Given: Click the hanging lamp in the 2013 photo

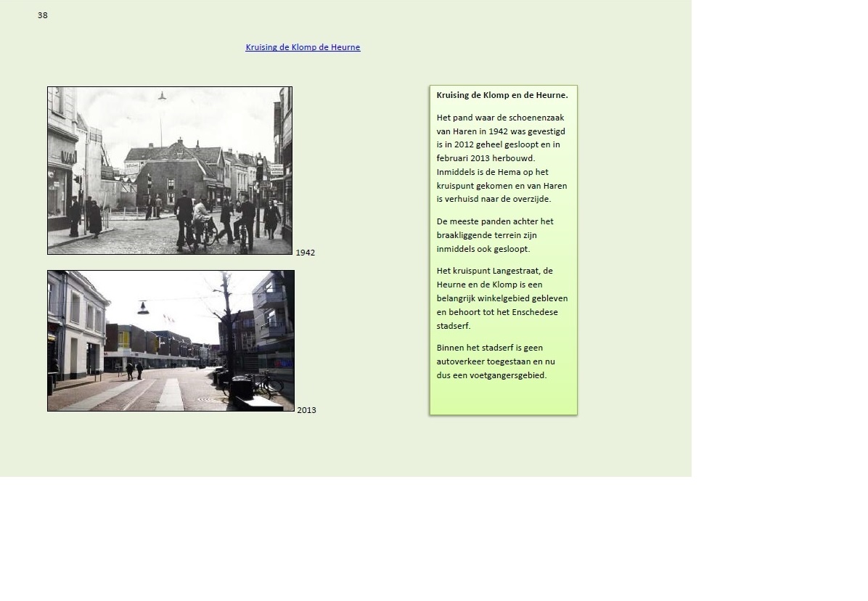Looking at the screenshot, I should pos(143,308).
